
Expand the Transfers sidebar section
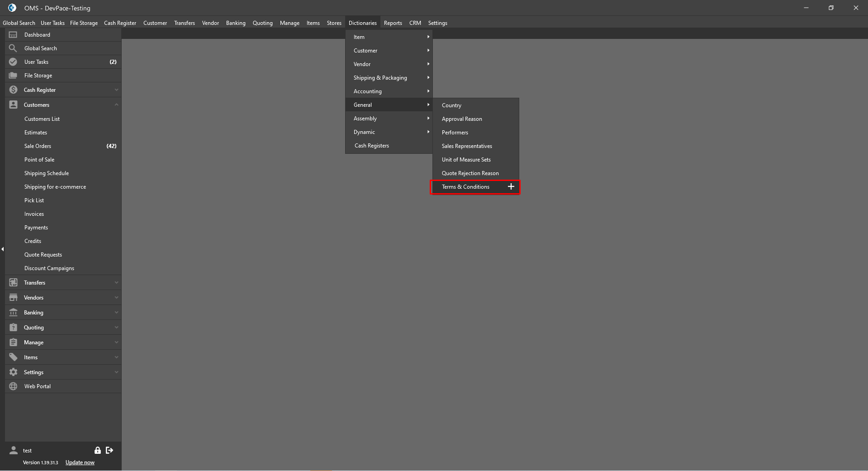click(x=116, y=283)
